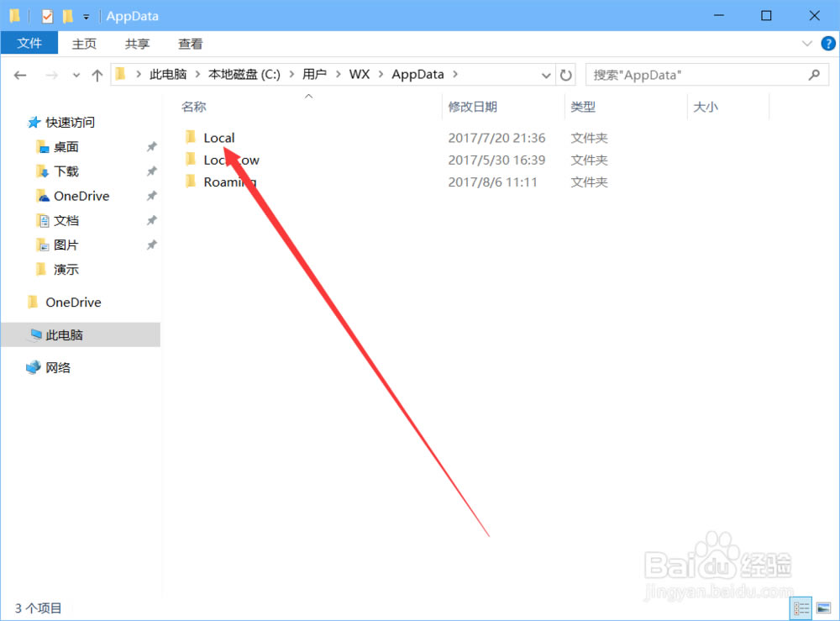
Task: Click the Back navigation arrow
Action: [x=20, y=75]
